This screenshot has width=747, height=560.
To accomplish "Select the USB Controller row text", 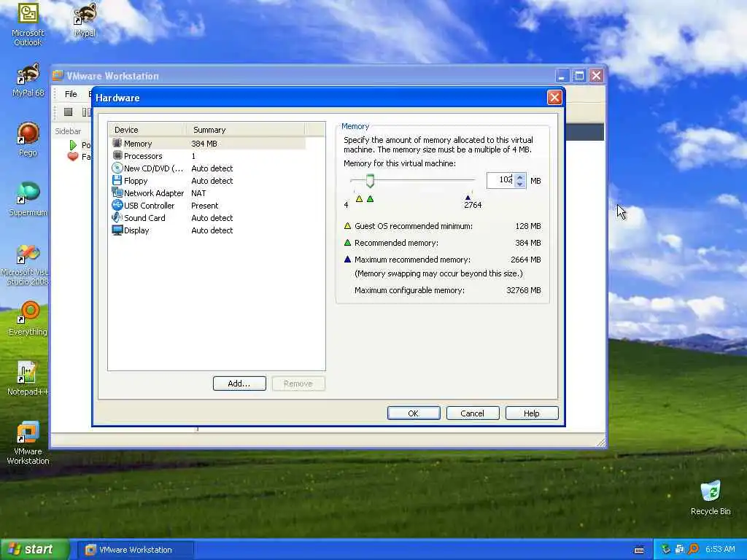I will coord(149,205).
